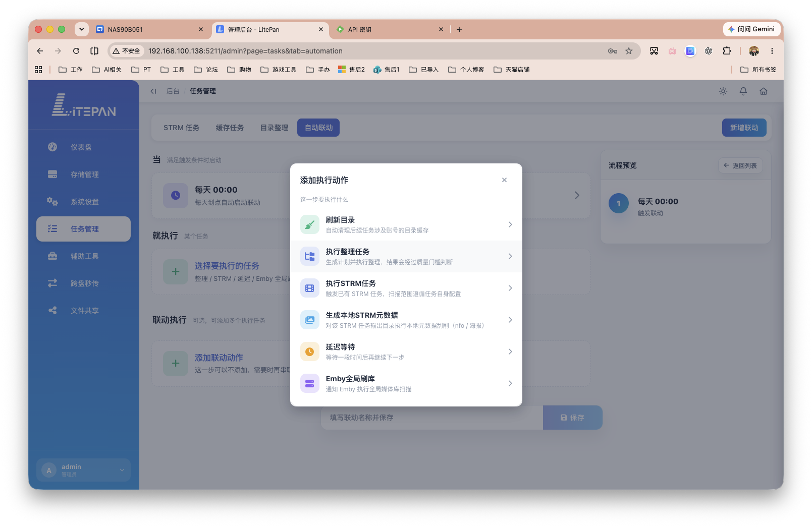Screen dimensions: 812x527
Task: Bookmark this page with the star icon
Action: click(629, 51)
